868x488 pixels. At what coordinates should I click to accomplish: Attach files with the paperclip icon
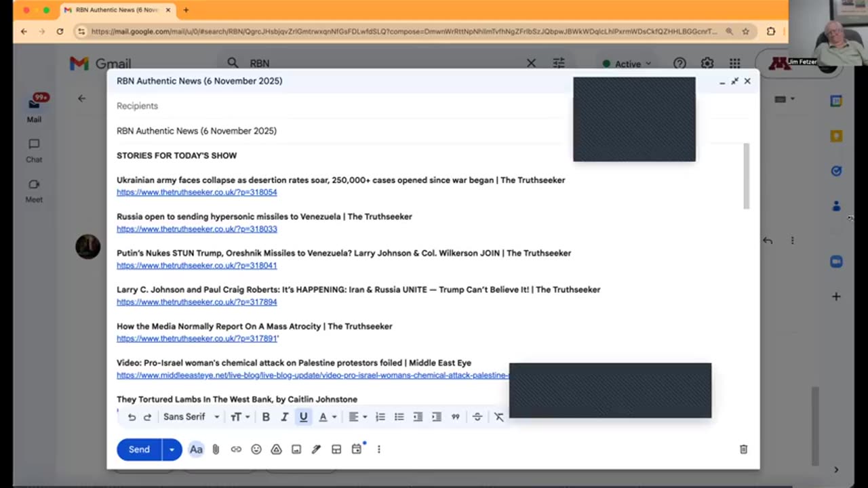pyautogui.click(x=216, y=449)
